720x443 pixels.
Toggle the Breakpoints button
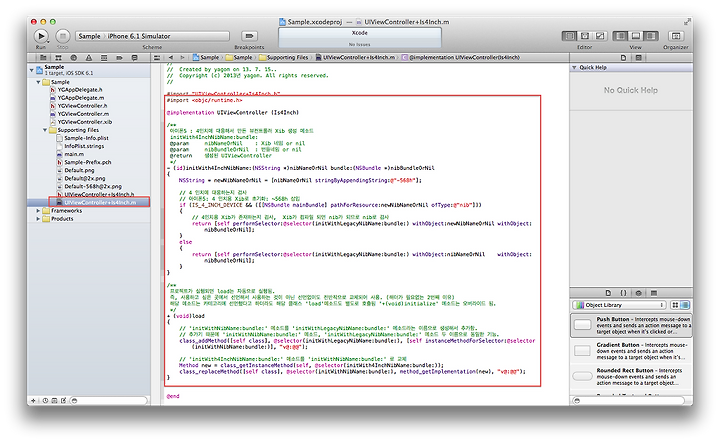click(249, 36)
